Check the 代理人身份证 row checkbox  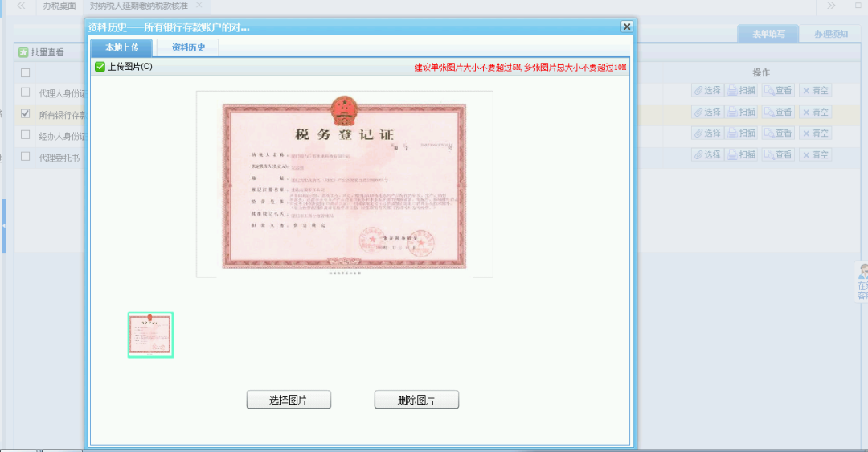tap(26, 92)
